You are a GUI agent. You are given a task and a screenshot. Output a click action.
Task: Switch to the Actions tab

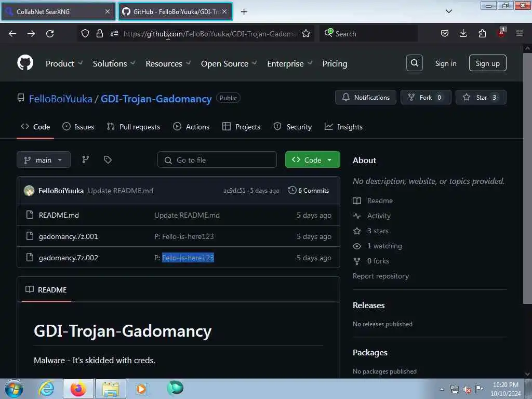(x=191, y=127)
